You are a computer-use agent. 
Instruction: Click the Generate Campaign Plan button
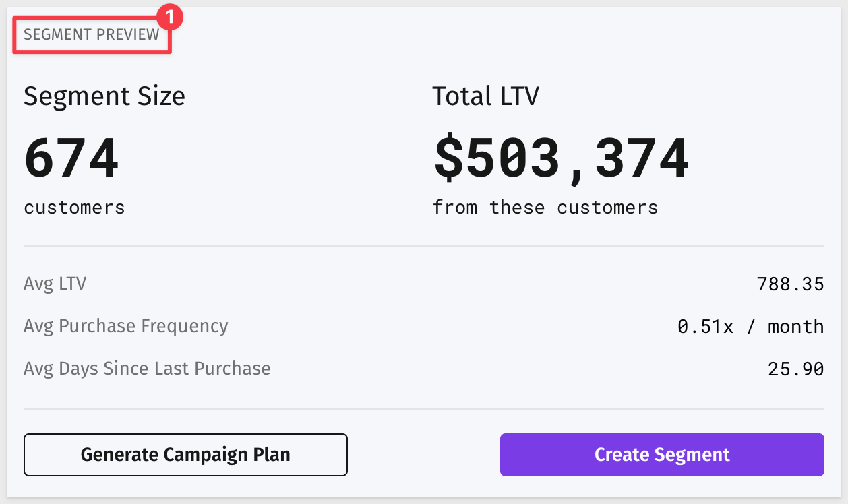coord(185,455)
